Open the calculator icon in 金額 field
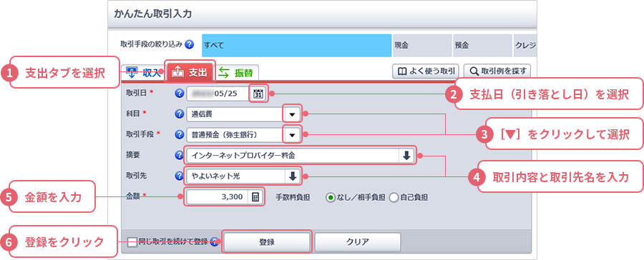This screenshot has width=644, height=260. point(255,197)
